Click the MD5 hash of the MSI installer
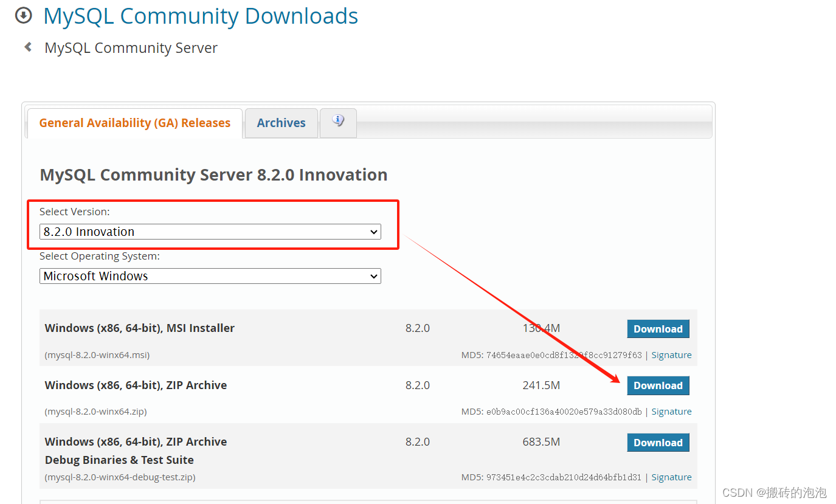 pos(564,355)
